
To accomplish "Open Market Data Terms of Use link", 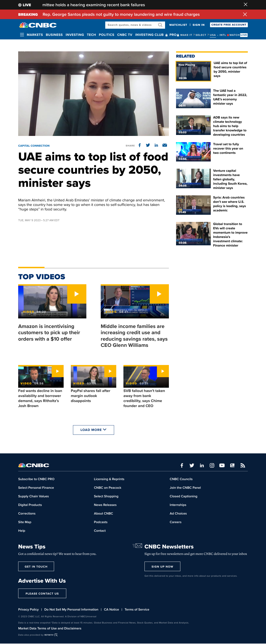I will pos(50,628).
